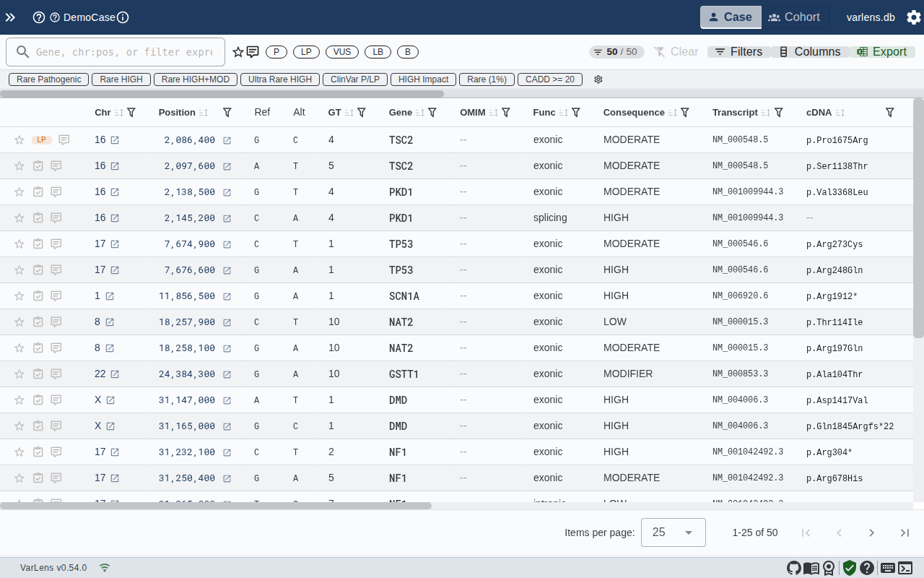Switch to the Case tab

pos(730,17)
